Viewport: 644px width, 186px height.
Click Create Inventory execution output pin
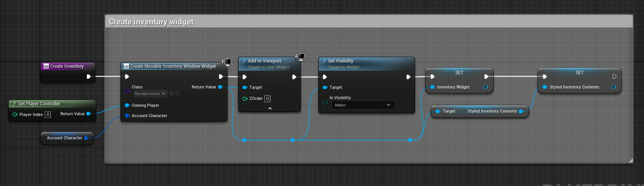tap(89, 77)
